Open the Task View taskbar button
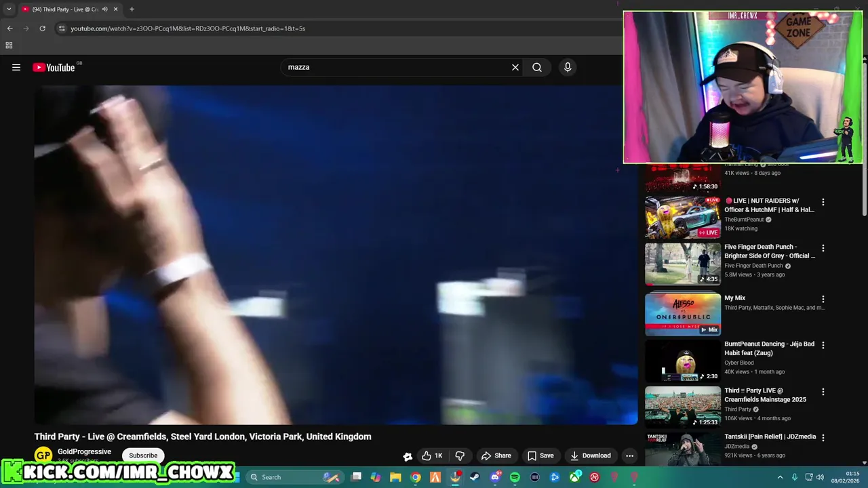The width and height of the screenshot is (868, 488). click(357, 477)
